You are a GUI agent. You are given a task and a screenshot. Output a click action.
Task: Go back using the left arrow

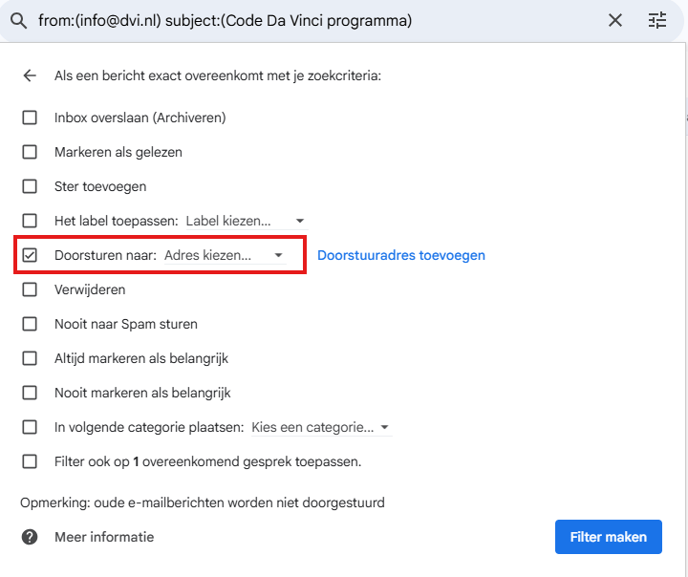pos(30,76)
